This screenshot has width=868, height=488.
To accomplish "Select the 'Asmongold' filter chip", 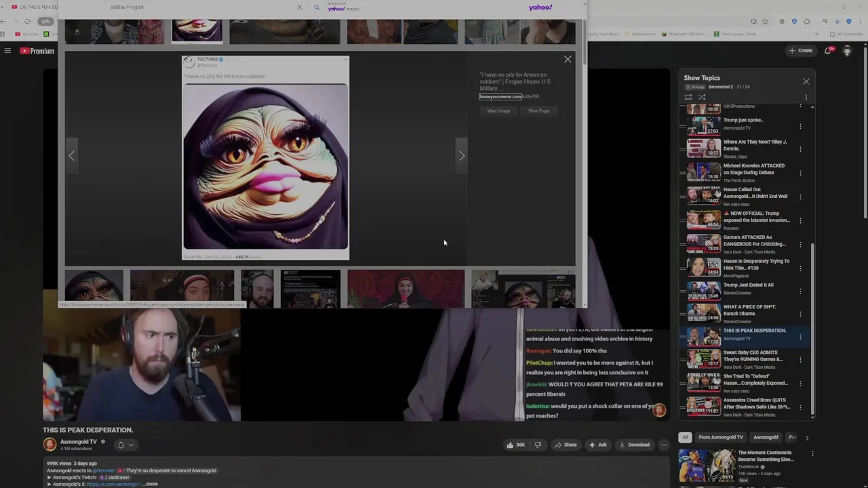I will point(766,437).
